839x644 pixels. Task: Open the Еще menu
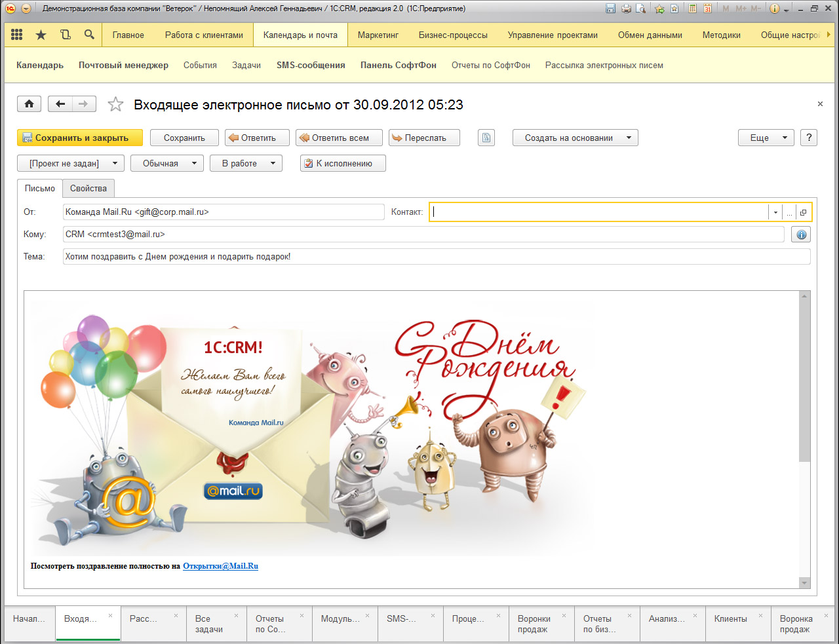point(766,138)
